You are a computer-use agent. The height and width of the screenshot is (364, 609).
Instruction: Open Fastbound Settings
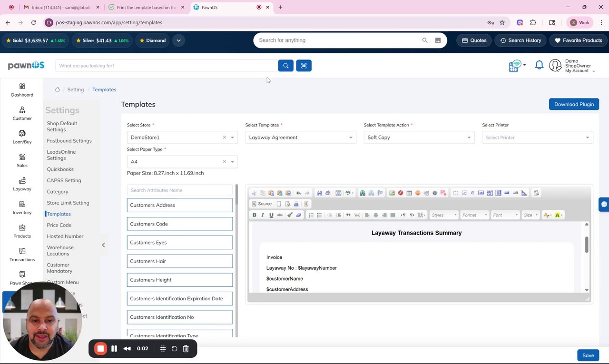[x=69, y=141]
